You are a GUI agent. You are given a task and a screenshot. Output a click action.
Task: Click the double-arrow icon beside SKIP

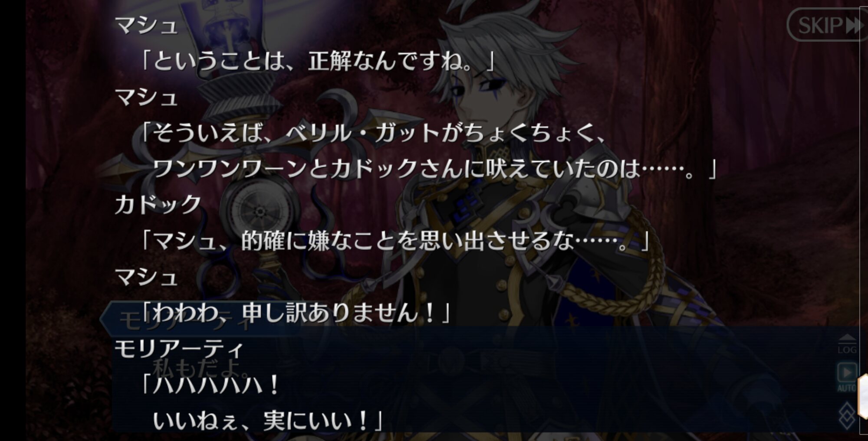point(855,26)
